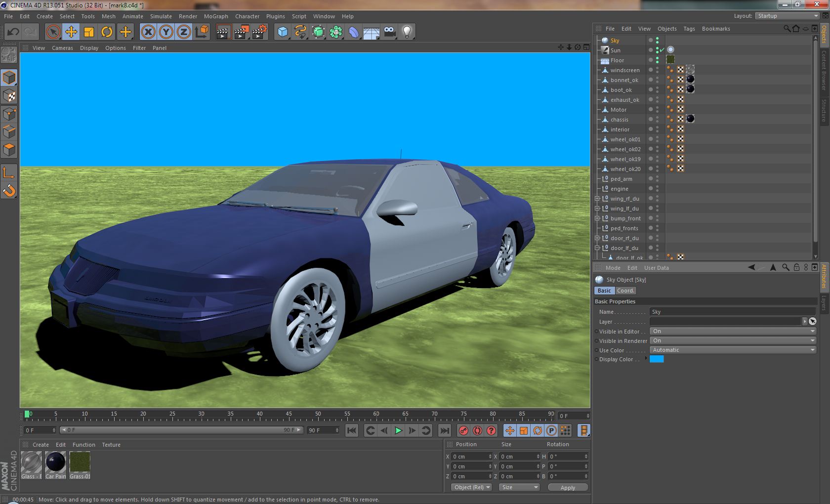The height and width of the screenshot is (504, 830).
Task: Expand the wing_rf_du object tree
Action: 597,199
